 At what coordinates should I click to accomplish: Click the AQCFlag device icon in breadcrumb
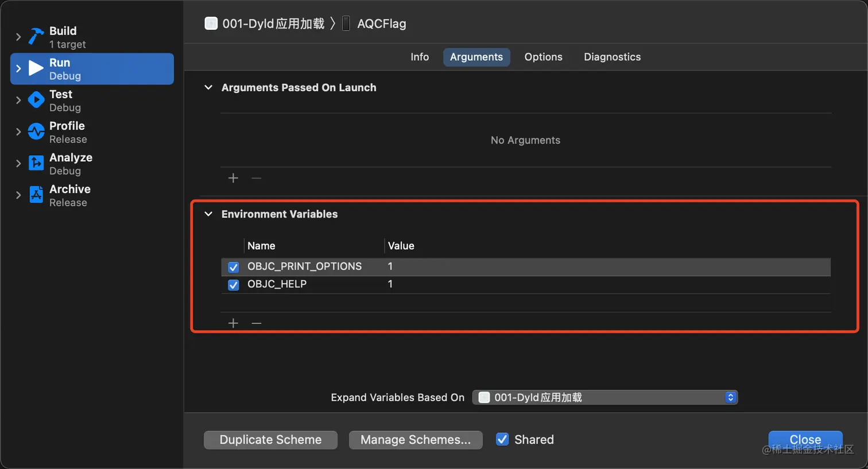346,24
